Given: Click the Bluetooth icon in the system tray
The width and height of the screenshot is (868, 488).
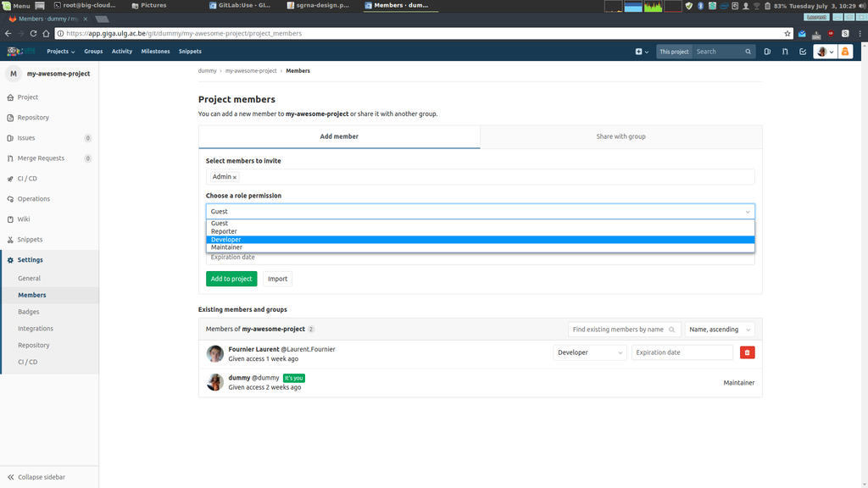Looking at the screenshot, I should (x=700, y=6).
